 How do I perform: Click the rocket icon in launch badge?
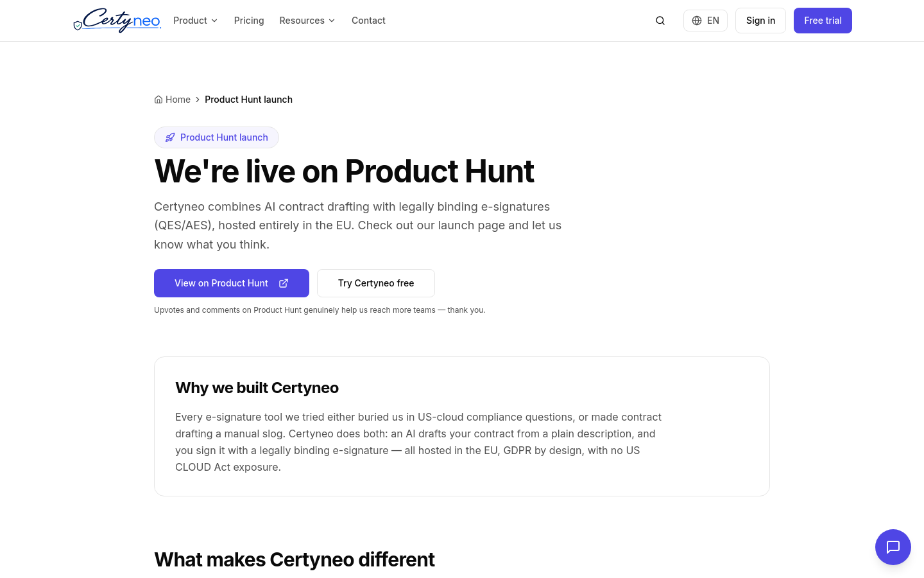point(170,137)
